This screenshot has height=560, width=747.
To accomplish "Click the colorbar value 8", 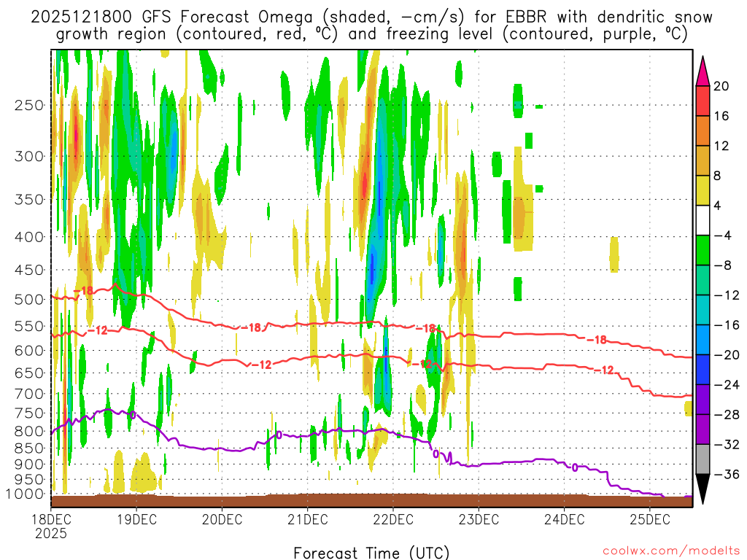I will coord(718,176).
